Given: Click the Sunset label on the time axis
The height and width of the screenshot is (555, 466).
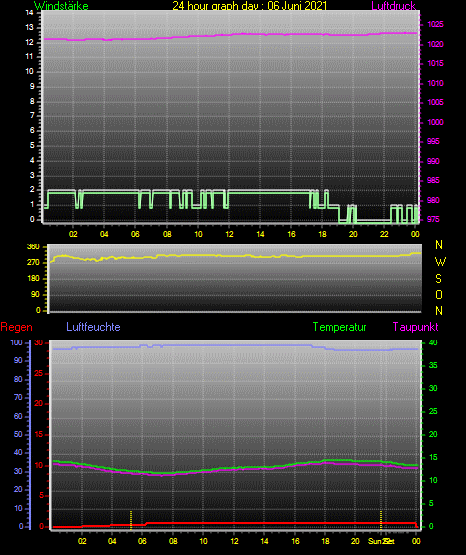Looking at the screenshot, I should click(x=381, y=541).
